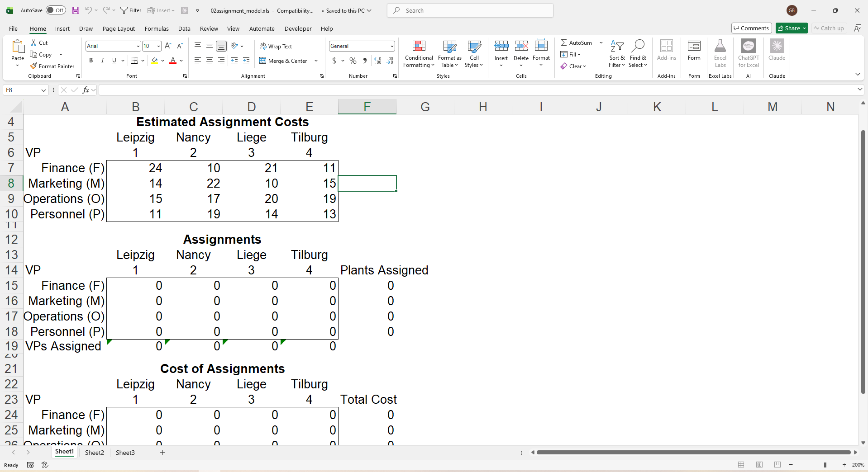Image resolution: width=868 pixels, height=472 pixels.
Task: Open Format as Table gallery
Action: pyautogui.click(x=450, y=54)
